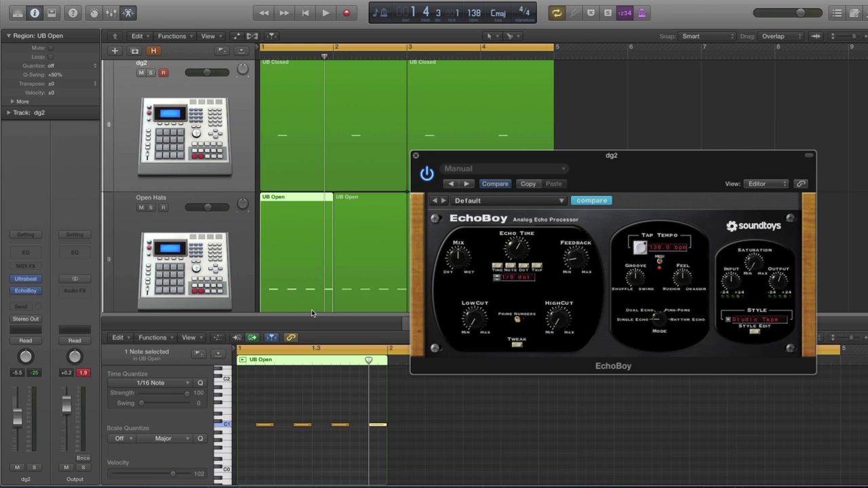Click the duplicate track button

(x=134, y=51)
